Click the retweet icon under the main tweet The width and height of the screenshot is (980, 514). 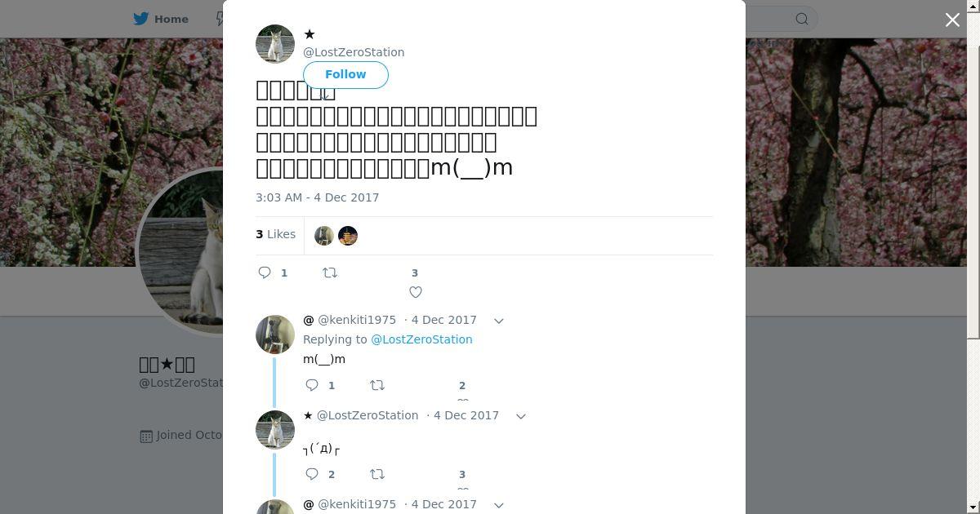[330, 273]
